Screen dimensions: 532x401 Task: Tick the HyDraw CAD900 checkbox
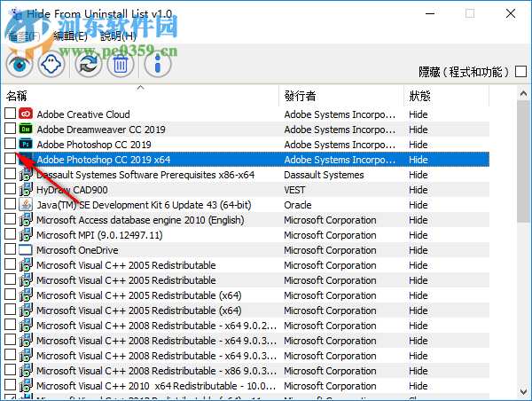click(10, 188)
